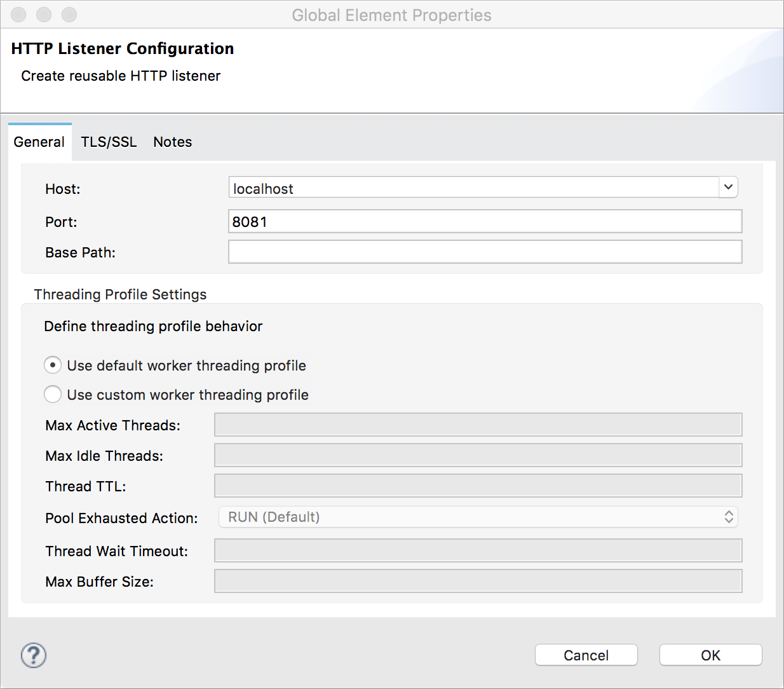This screenshot has width=784, height=689.
Task: Switch to the TLS/SSL tab
Action: click(109, 142)
